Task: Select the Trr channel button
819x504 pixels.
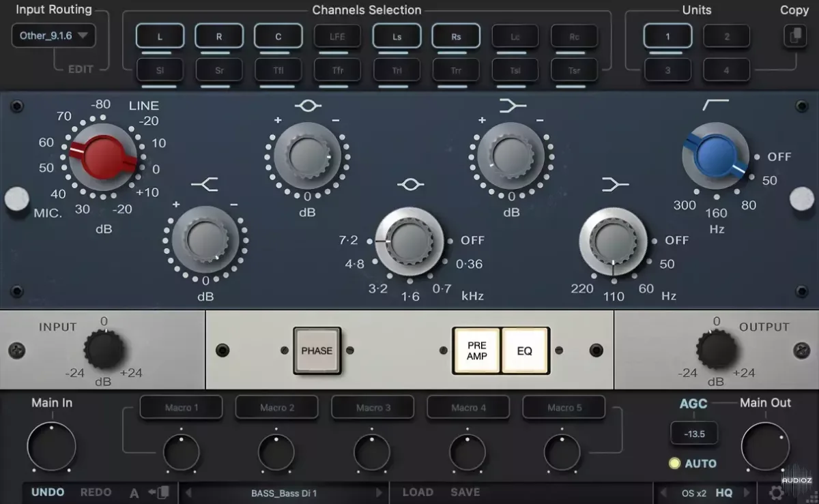Action: click(x=456, y=70)
